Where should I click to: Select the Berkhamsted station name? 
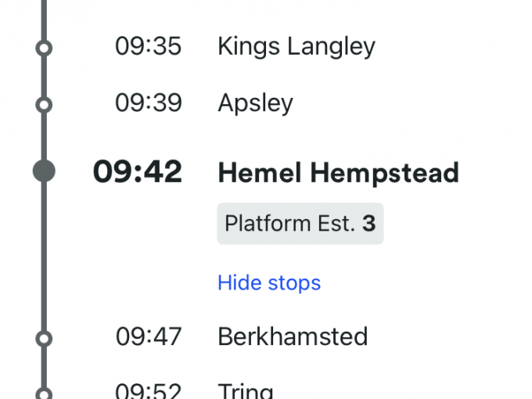(293, 336)
